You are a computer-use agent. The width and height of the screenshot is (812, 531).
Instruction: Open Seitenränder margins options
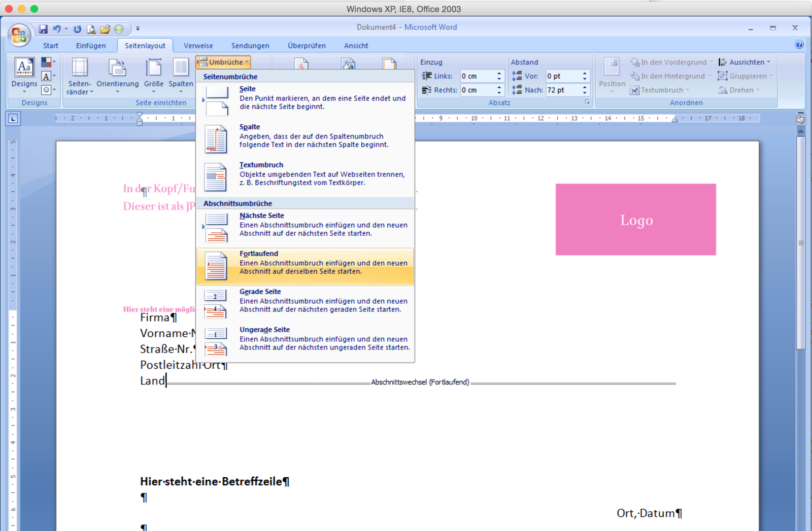pyautogui.click(x=80, y=76)
